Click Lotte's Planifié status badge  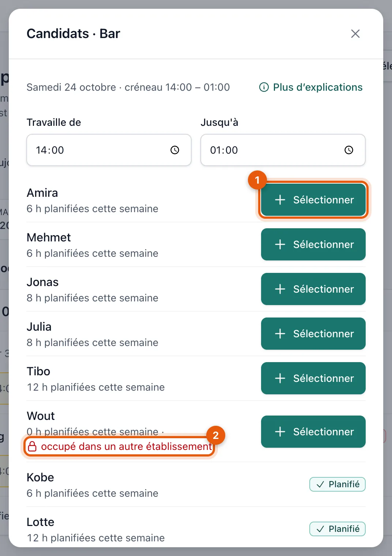tap(338, 529)
